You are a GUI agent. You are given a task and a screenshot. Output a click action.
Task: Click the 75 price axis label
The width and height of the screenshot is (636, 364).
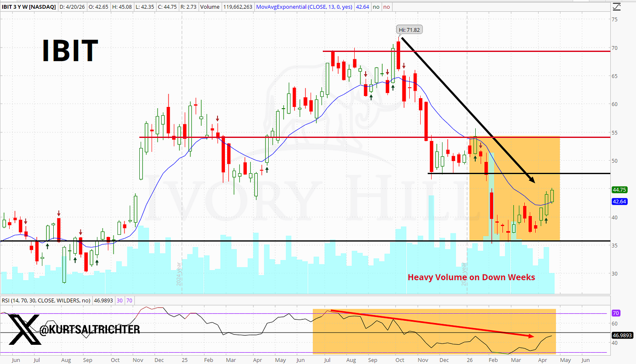pos(614,20)
